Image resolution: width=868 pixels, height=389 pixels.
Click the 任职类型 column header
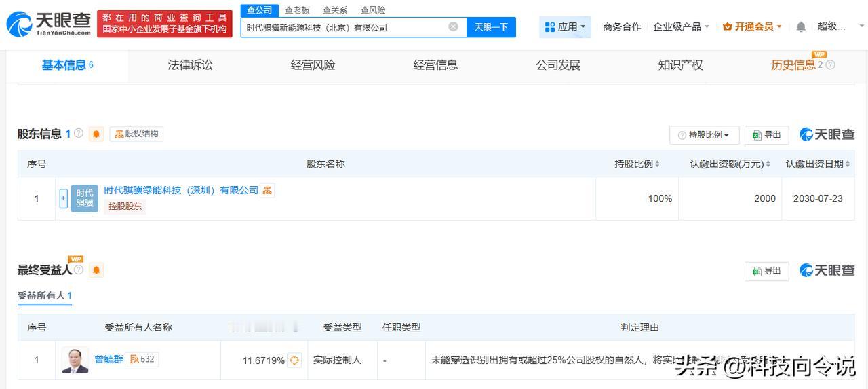click(401, 327)
